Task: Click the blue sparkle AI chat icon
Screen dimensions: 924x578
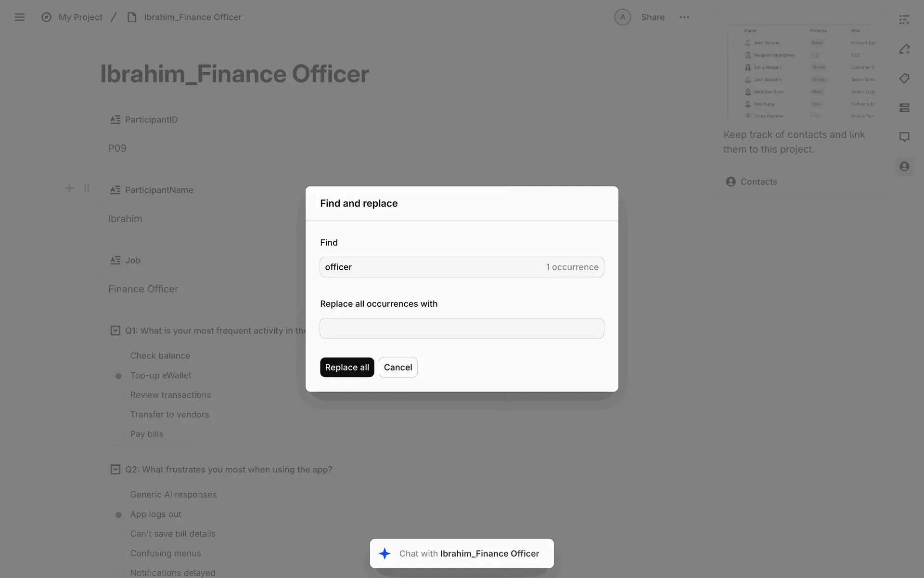Action: click(x=385, y=553)
